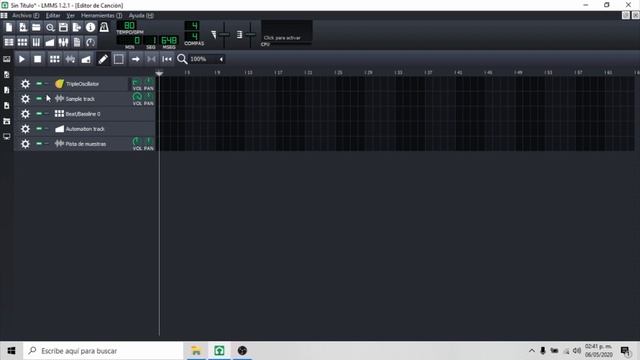
Task: Show the Beat+Bassline Editor icon
Action: coord(23,42)
